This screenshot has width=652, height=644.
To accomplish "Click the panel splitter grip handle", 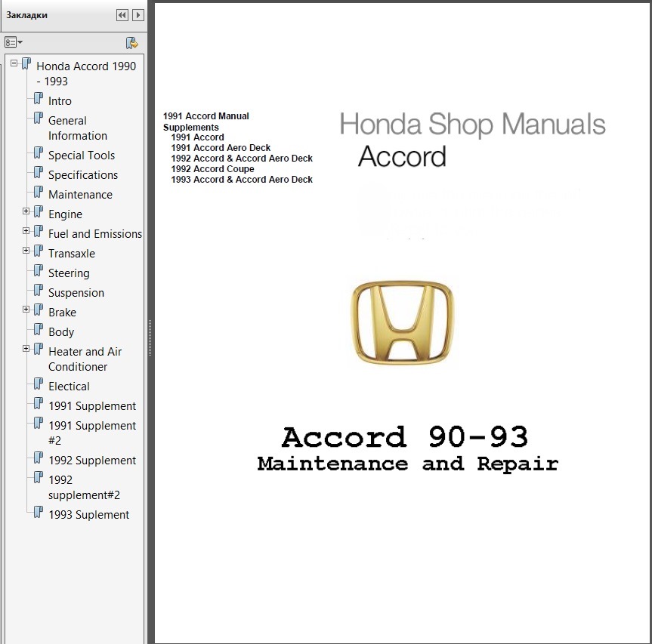I will tap(150, 338).
